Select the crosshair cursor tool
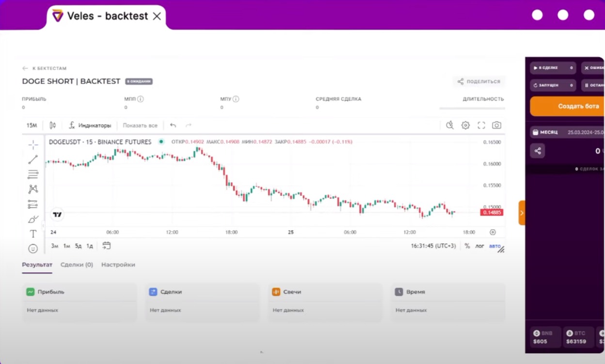Viewport: 605px width, 364px height. pos(33,144)
